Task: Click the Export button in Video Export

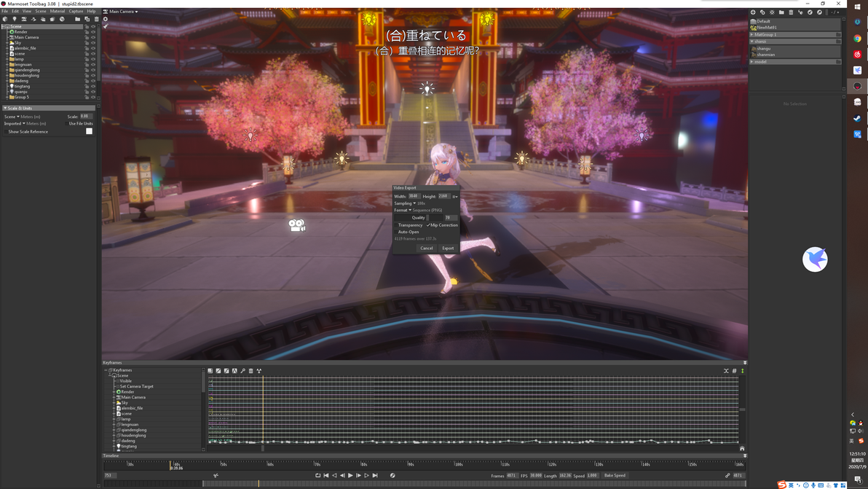Action: tap(448, 248)
